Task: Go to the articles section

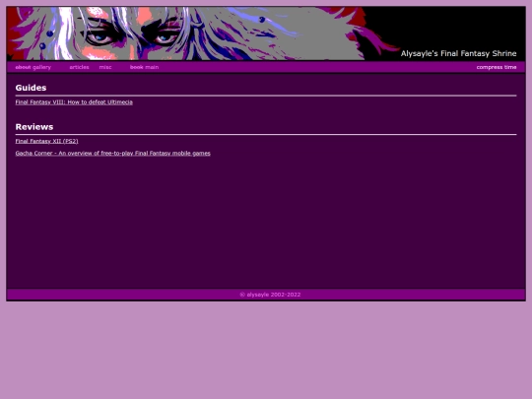Action: pyautogui.click(x=79, y=67)
